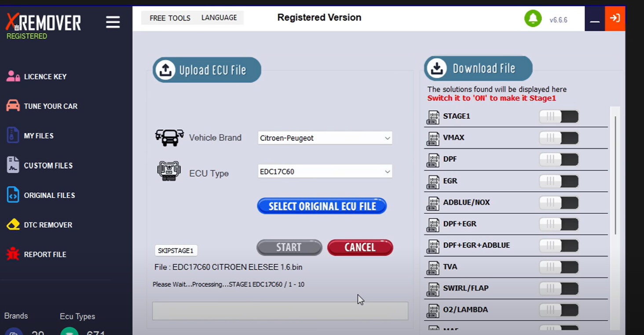
Task: Open the ECU Type dropdown
Action: click(x=325, y=171)
